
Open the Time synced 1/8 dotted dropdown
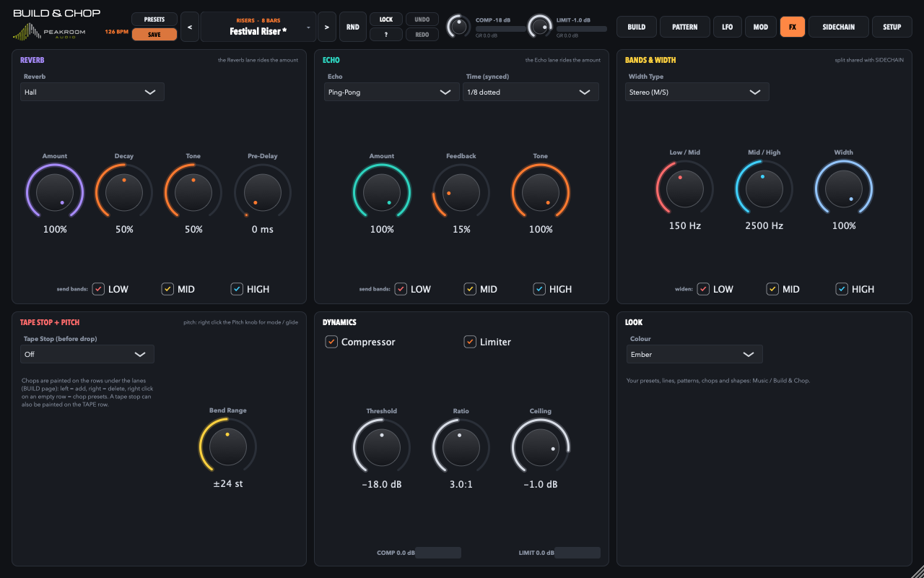531,92
